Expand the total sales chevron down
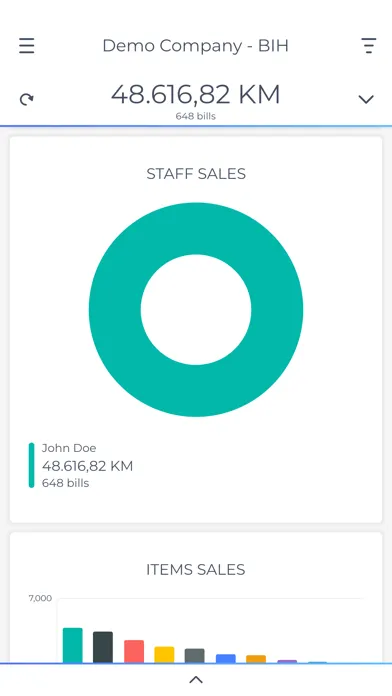Screen dimensions: 392x696 coord(366,99)
